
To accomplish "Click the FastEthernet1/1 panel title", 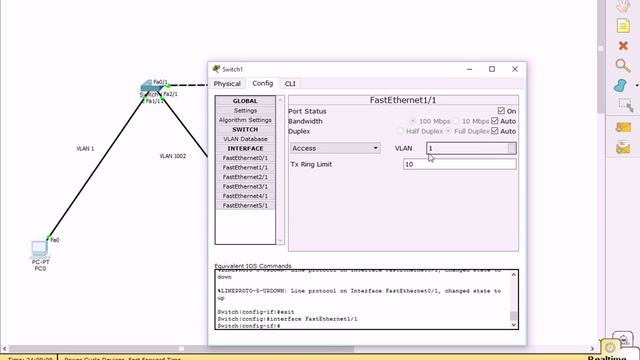I will (x=403, y=100).
